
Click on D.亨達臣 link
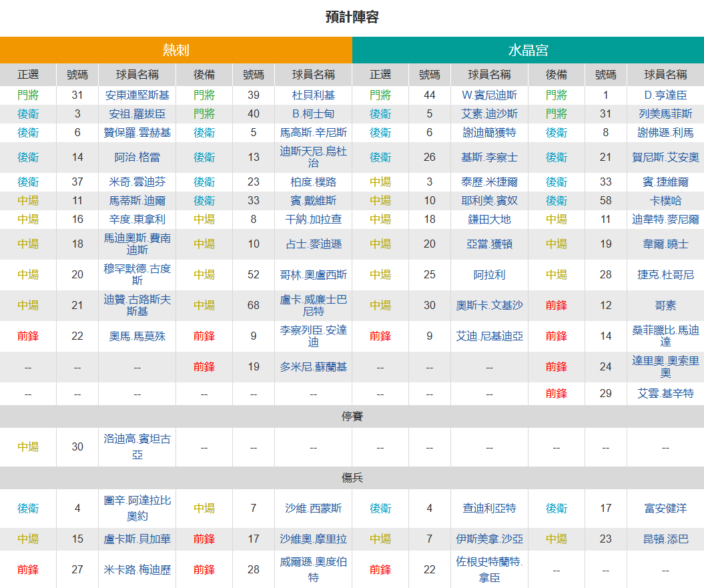665,95
